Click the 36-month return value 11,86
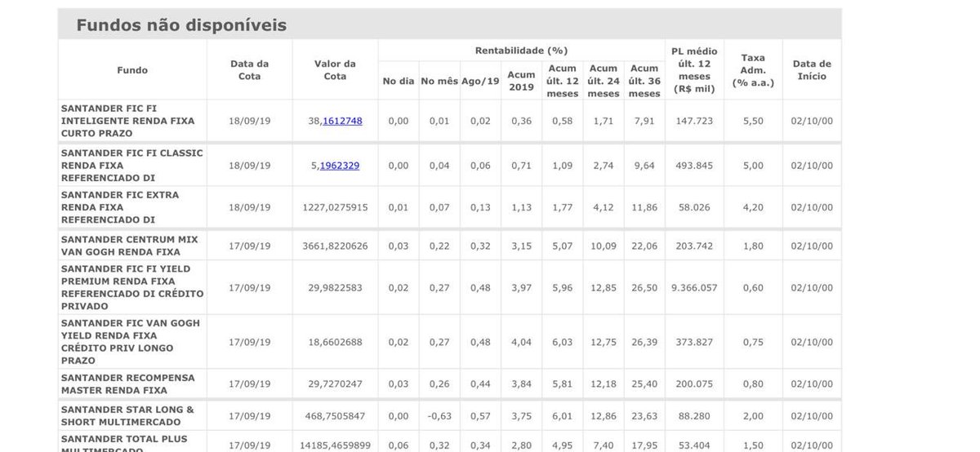Viewport: 980px width, 452px height. [x=644, y=207]
